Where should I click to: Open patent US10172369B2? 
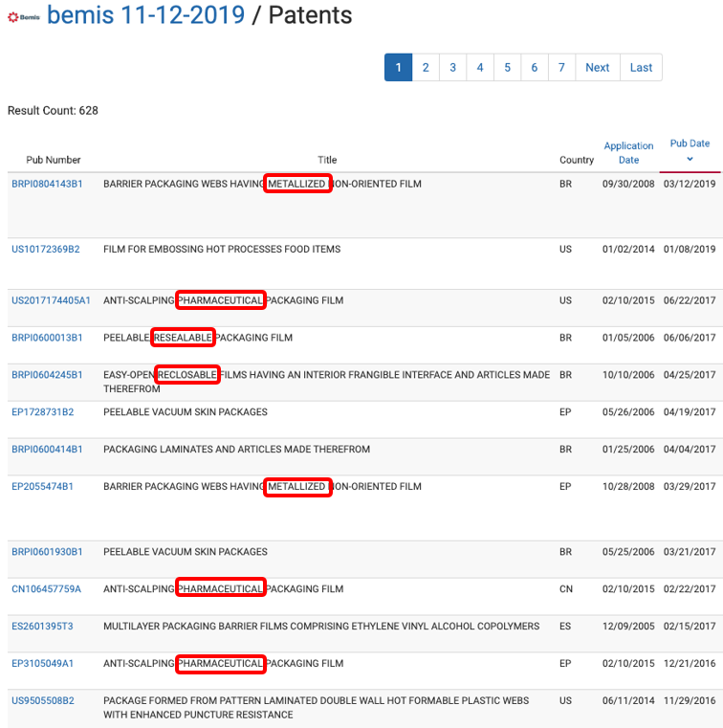pos(46,250)
